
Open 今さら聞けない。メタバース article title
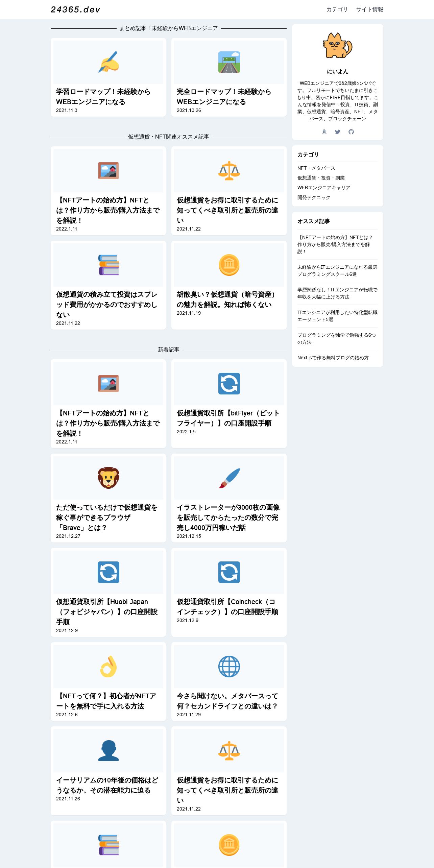[x=227, y=701]
